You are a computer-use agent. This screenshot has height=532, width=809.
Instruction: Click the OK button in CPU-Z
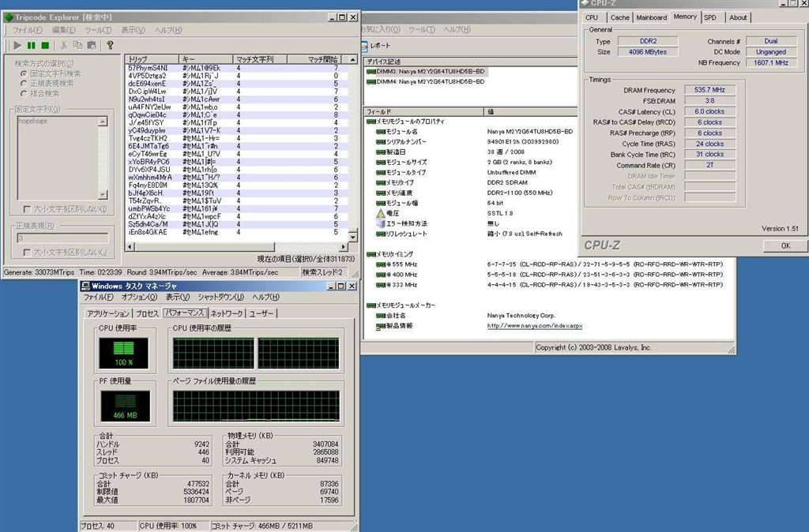[785, 245]
